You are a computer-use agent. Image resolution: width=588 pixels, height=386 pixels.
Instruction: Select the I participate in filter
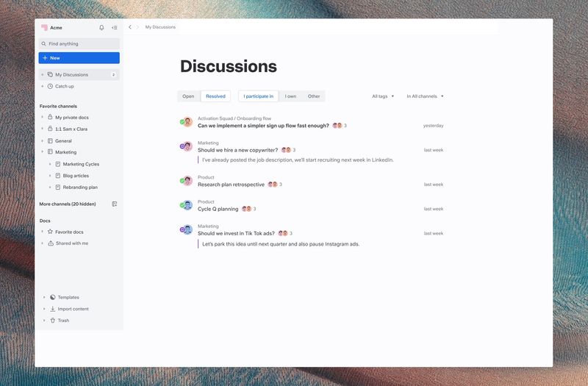point(259,96)
